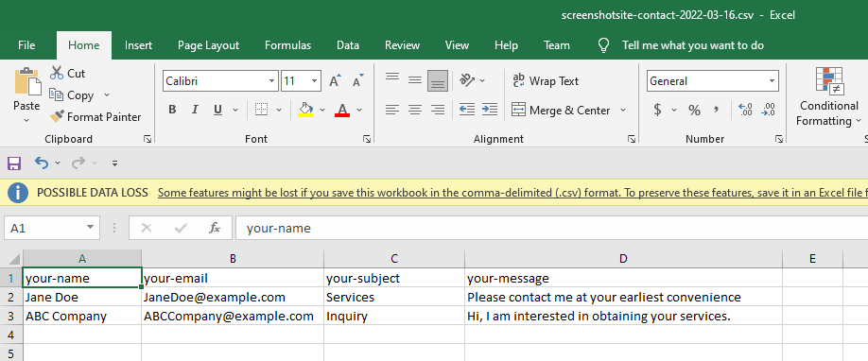Open the Calibri font name dropdown

tap(271, 81)
